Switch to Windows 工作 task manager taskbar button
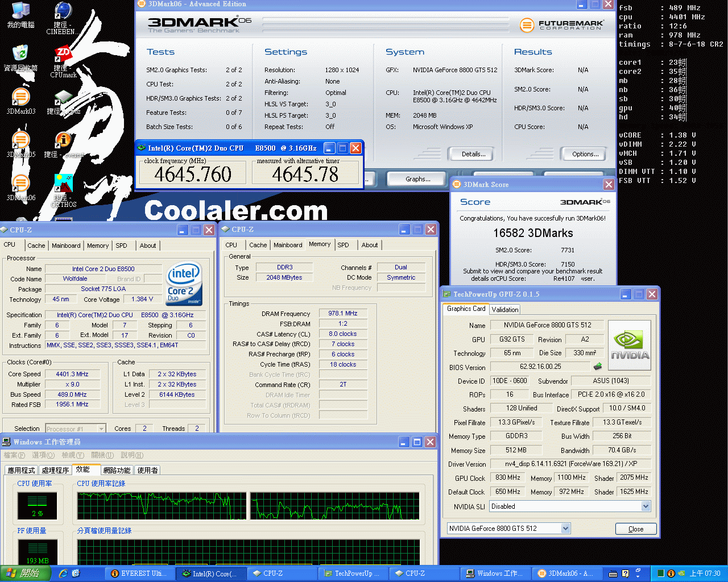728x582 pixels. click(495, 573)
